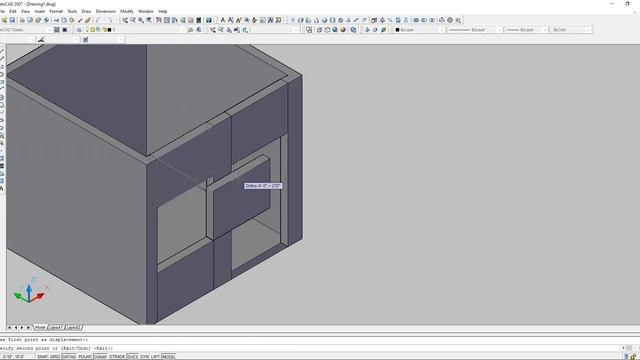Viewport: 640px width, 360px height.
Task: Jump to the last layout tab arrow
Action: 28,327
